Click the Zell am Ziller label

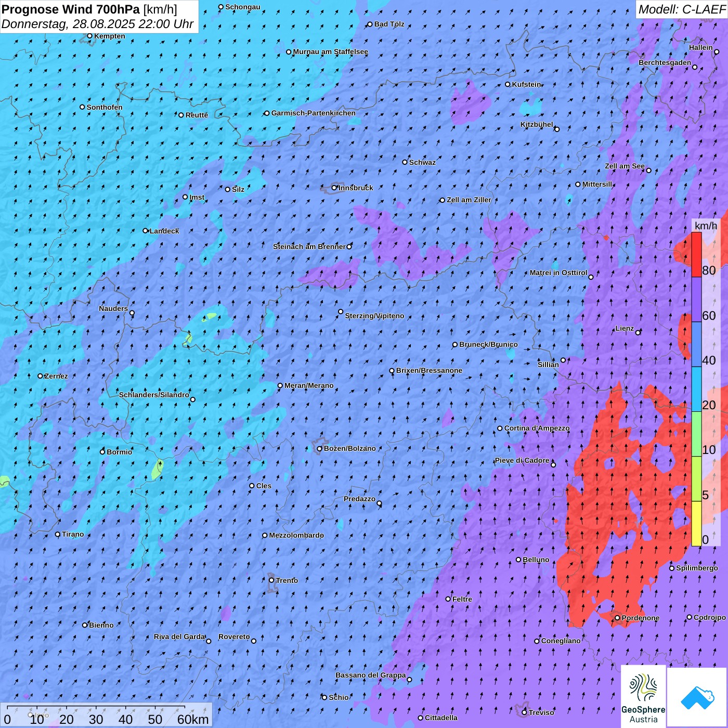469,200
